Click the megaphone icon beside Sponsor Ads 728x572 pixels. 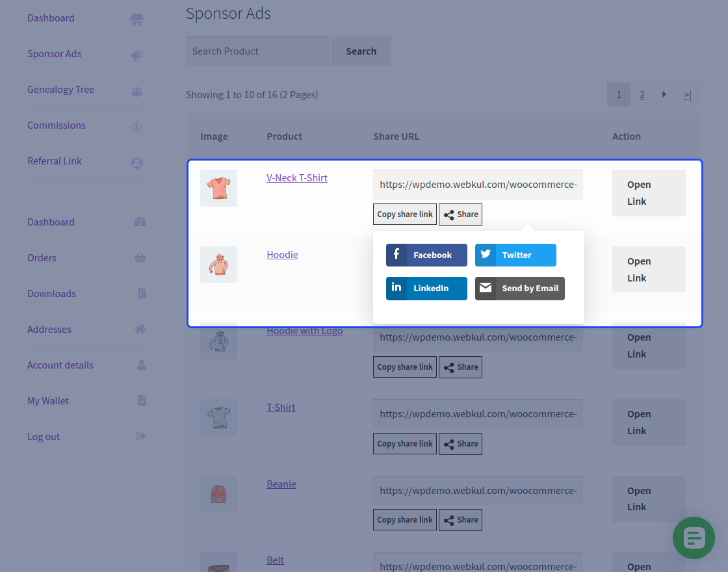(x=136, y=55)
